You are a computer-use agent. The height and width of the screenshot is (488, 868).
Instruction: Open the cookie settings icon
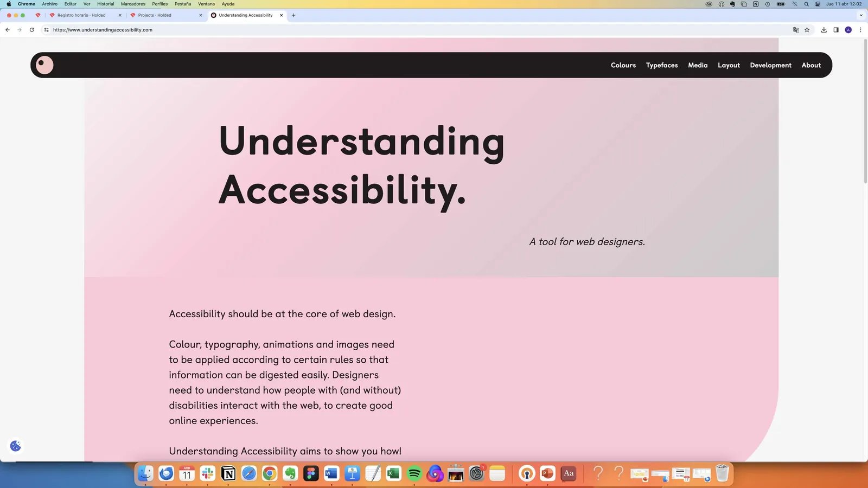point(15,446)
